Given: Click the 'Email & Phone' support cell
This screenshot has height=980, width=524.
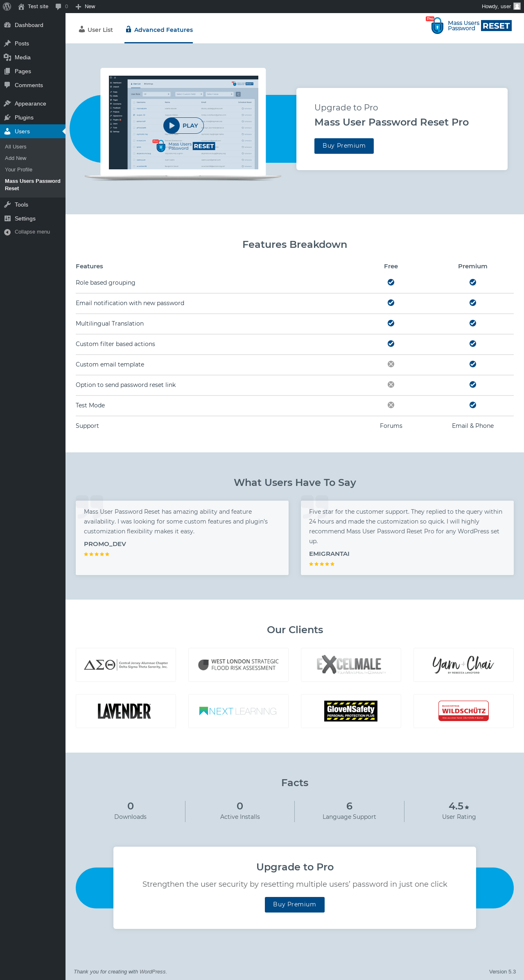Looking at the screenshot, I should coord(473,426).
